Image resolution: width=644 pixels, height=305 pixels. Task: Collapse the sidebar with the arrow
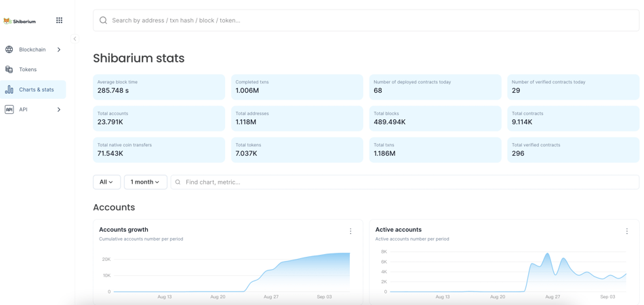[75, 39]
